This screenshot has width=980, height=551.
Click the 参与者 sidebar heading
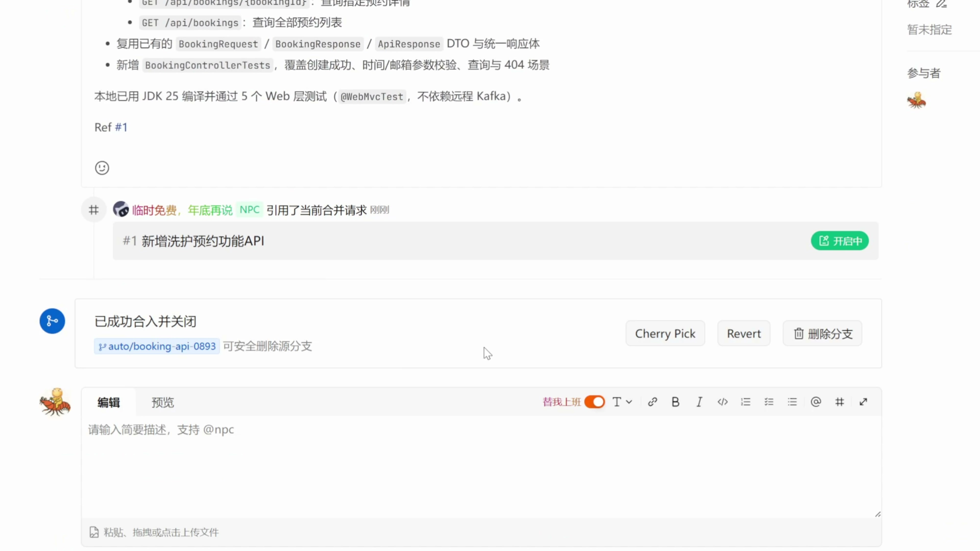(x=924, y=73)
